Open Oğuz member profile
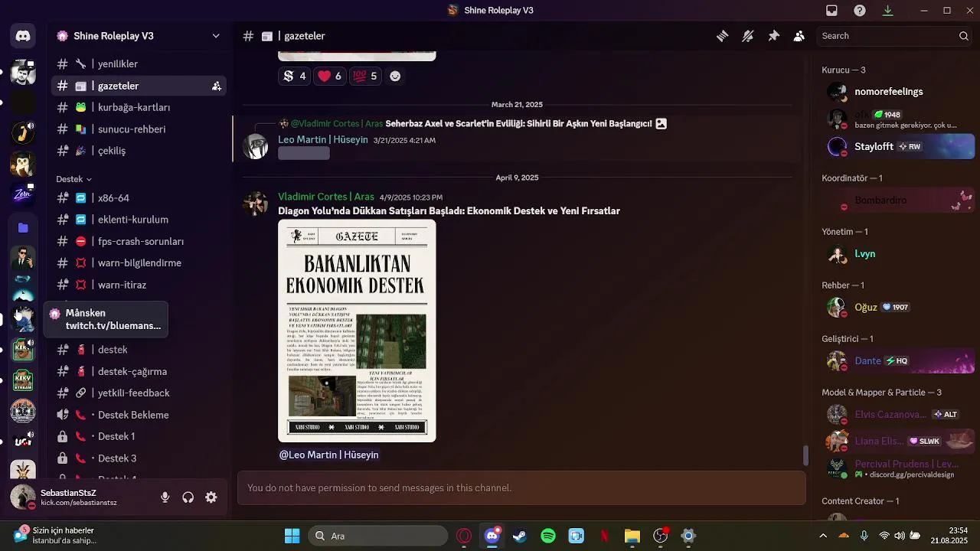 pos(898,308)
